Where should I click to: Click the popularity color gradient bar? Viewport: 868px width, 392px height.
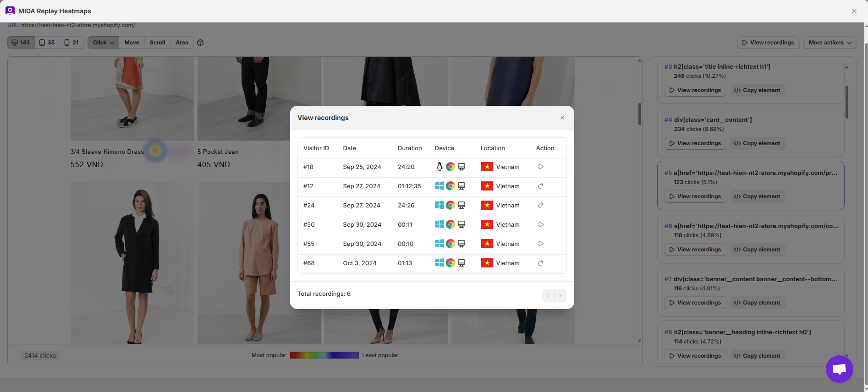pyautogui.click(x=324, y=355)
